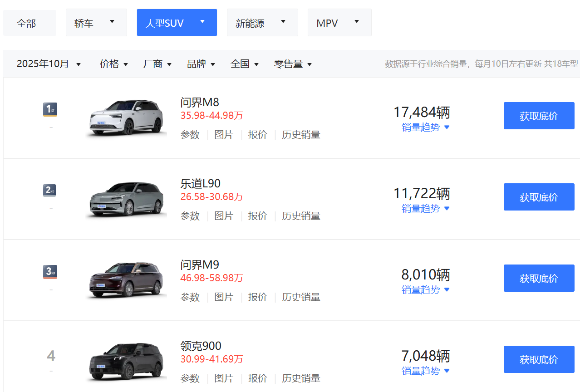Open the 2025年10月 date dropdown
Viewport: 580px width, 392px height.
click(49, 64)
